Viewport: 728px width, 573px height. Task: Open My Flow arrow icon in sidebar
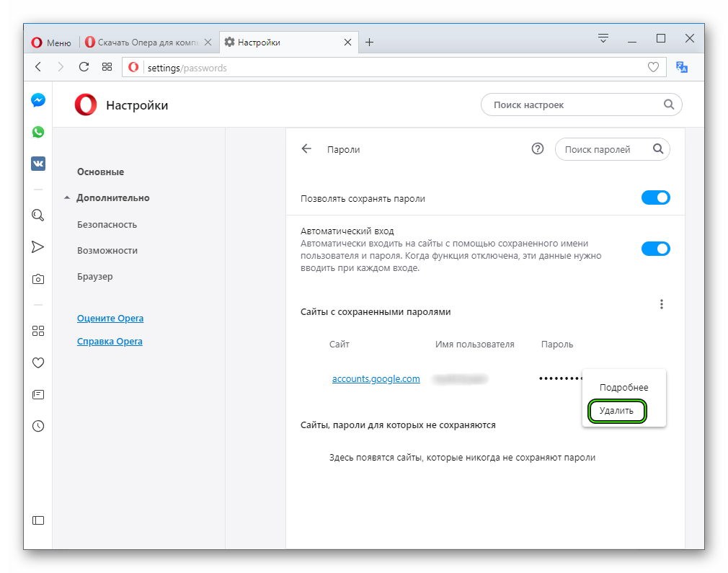38,246
